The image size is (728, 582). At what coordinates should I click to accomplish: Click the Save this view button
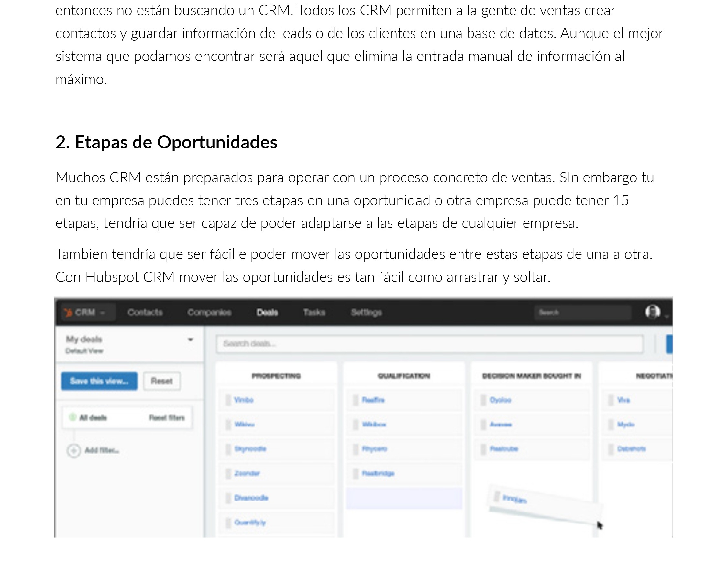(98, 381)
